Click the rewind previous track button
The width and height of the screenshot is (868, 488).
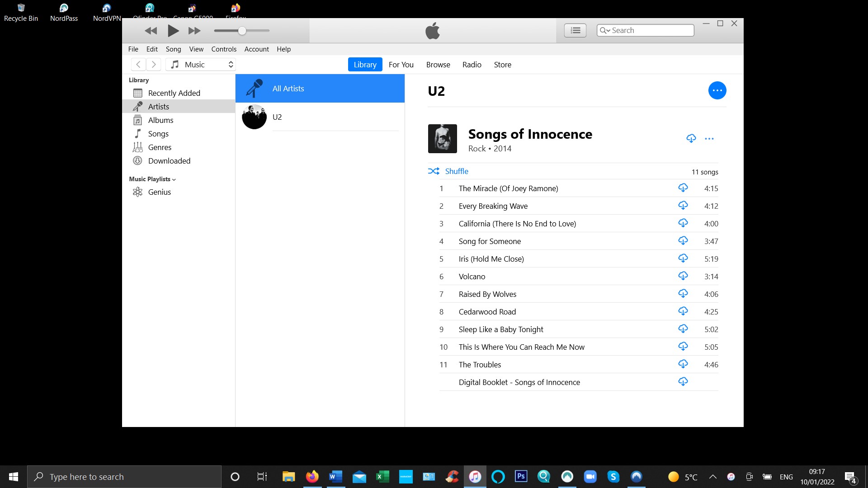(x=151, y=31)
